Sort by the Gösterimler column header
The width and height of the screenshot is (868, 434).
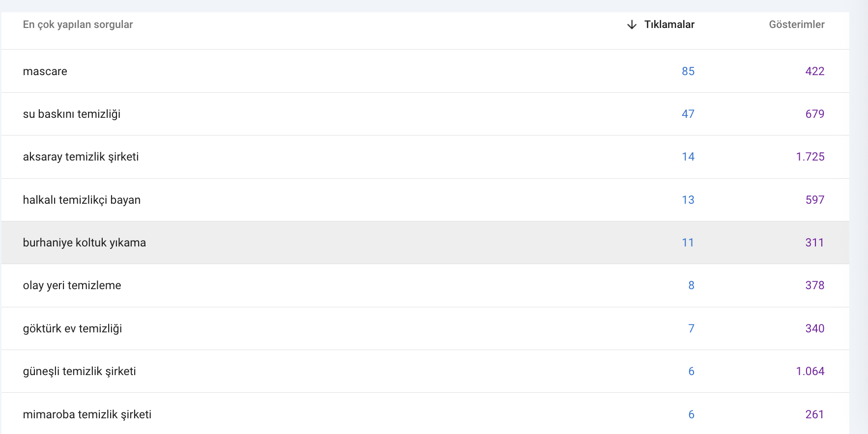pos(797,25)
